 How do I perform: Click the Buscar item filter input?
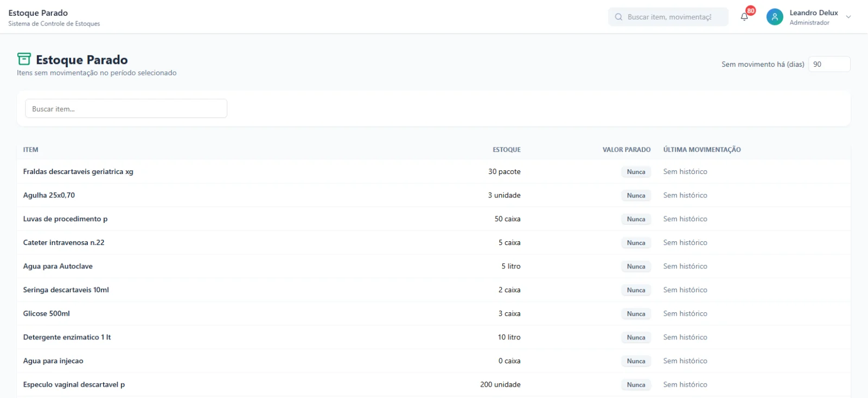pyautogui.click(x=126, y=108)
